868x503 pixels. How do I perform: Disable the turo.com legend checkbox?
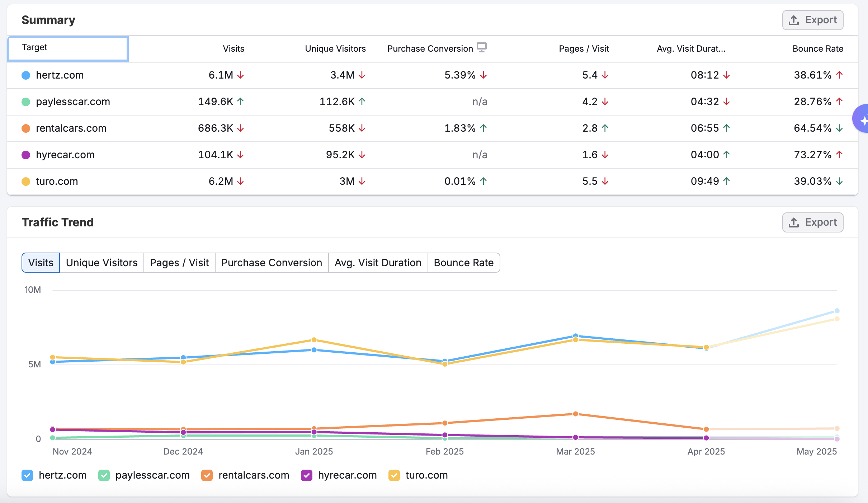[x=394, y=475]
